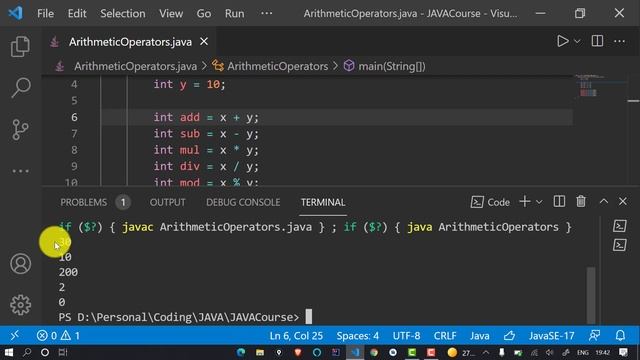
Task: Open feedback icon in status bar
Action: (x=594, y=336)
